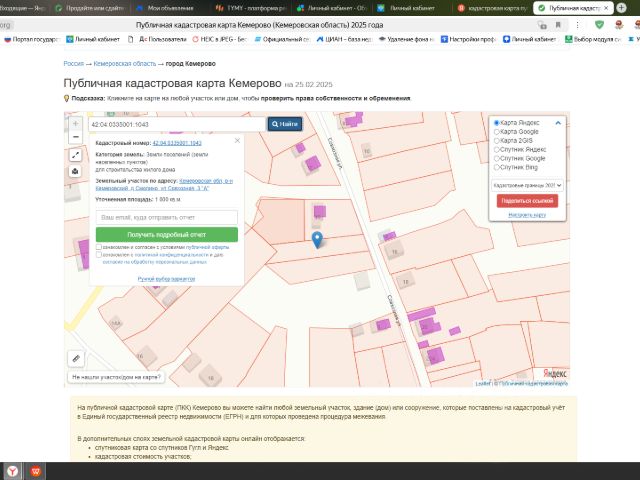The width and height of the screenshot is (640, 480).
Task: Open the Кемеровская область breadcrumb link
Action: (x=124, y=64)
